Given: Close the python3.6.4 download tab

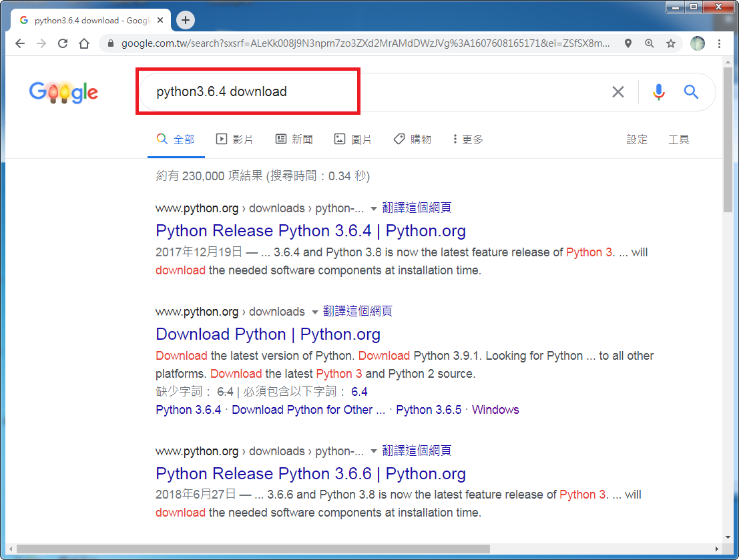Looking at the screenshot, I should [x=160, y=20].
